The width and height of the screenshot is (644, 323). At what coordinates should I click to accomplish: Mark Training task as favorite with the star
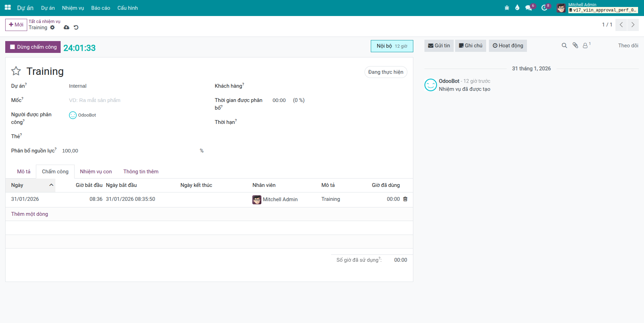coord(16,71)
